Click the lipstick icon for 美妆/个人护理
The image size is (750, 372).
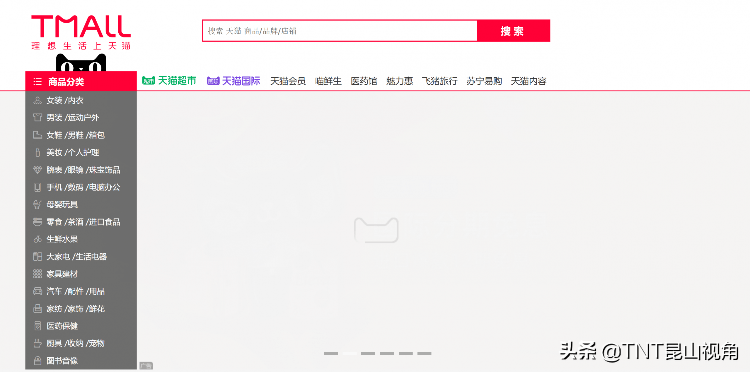pyautogui.click(x=37, y=153)
